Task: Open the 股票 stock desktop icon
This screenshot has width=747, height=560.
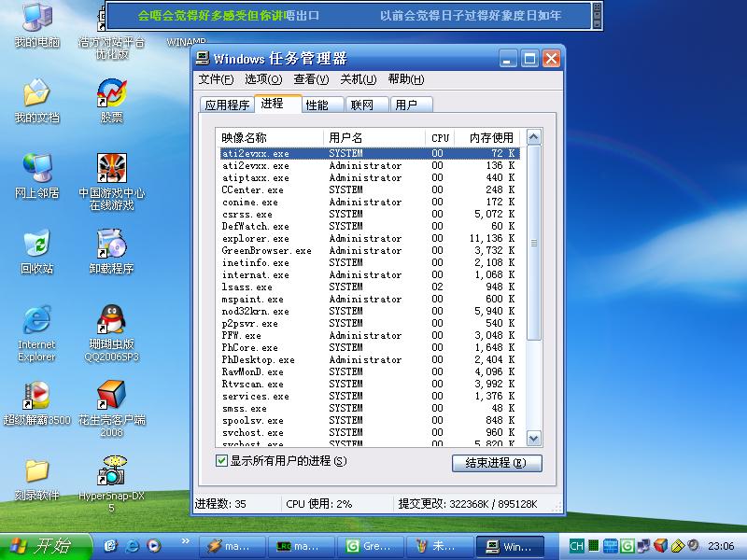Action: tap(112, 94)
